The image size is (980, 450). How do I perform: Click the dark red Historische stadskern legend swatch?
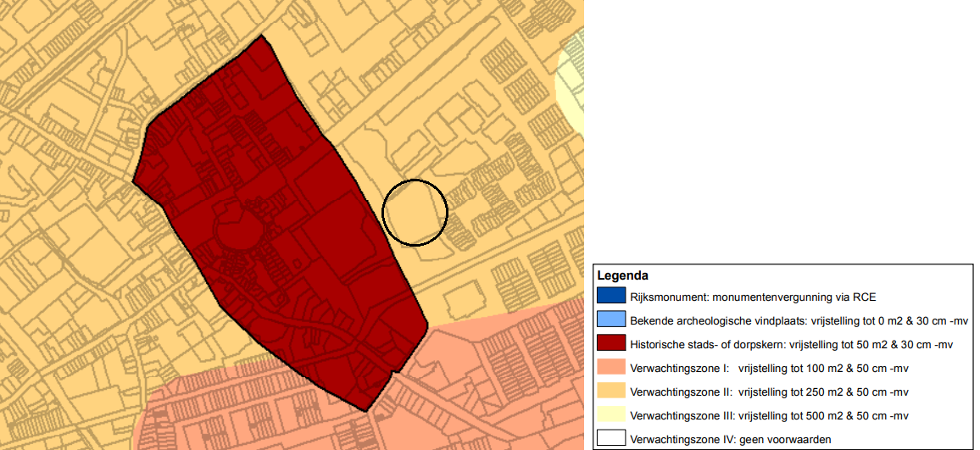(x=610, y=344)
